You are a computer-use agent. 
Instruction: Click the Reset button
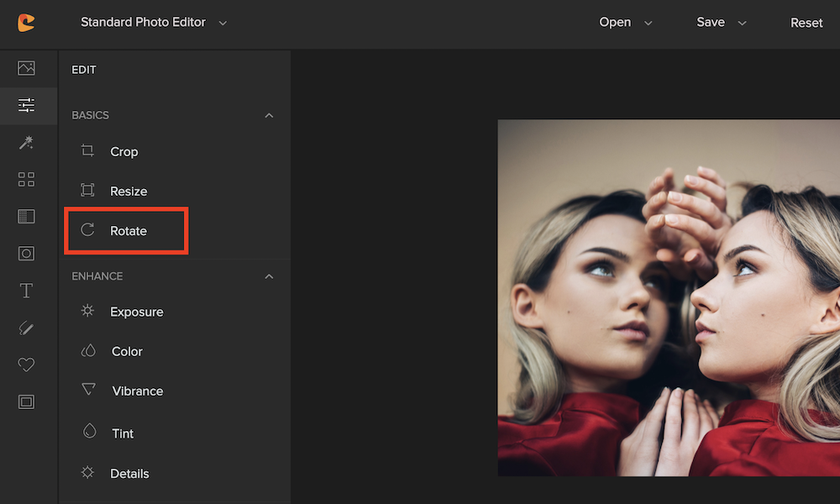pyautogui.click(x=806, y=23)
